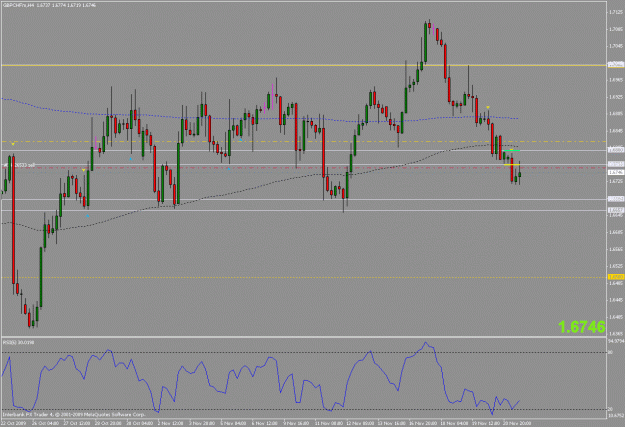Image resolution: width=625 pixels, height=427 pixels.
Task: Click the boxed current price 1.6746 on axis
Action: (615, 172)
